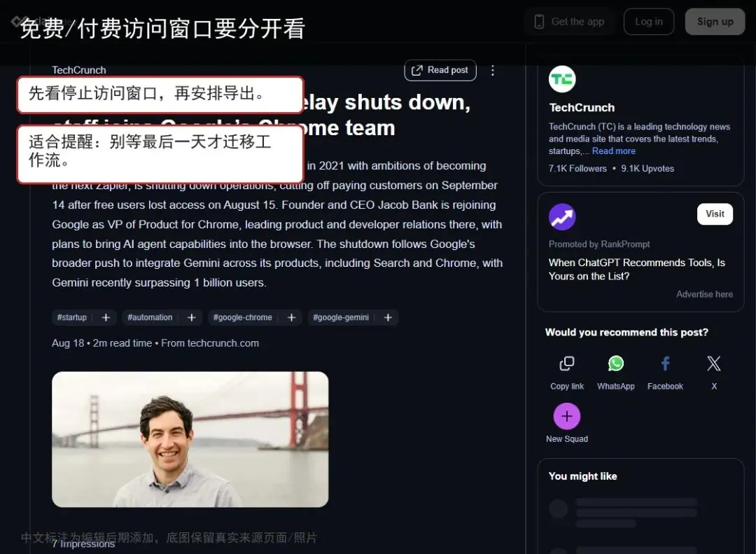Click the Get the app button
The height and width of the screenshot is (554, 756).
tap(569, 22)
